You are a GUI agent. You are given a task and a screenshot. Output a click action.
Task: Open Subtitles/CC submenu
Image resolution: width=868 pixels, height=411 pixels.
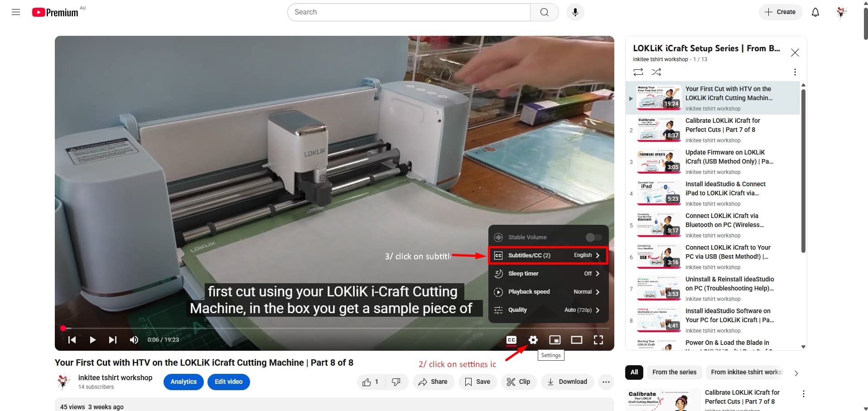pyautogui.click(x=549, y=256)
